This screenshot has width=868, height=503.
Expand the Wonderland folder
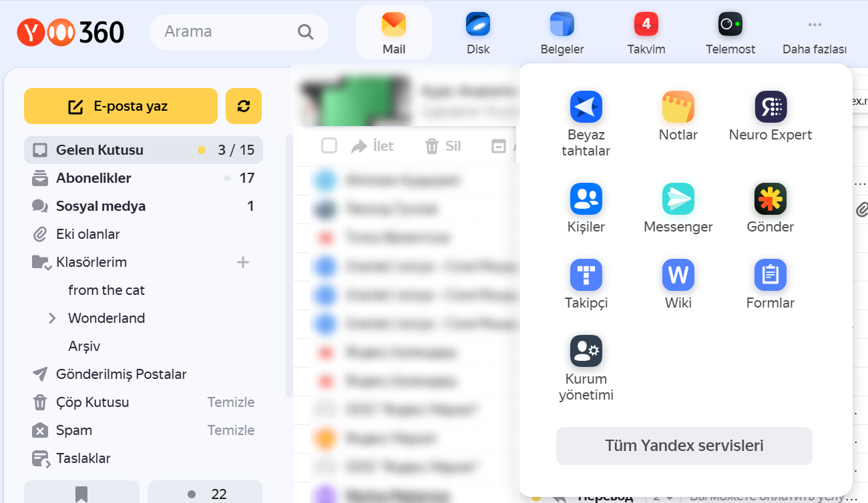point(52,318)
